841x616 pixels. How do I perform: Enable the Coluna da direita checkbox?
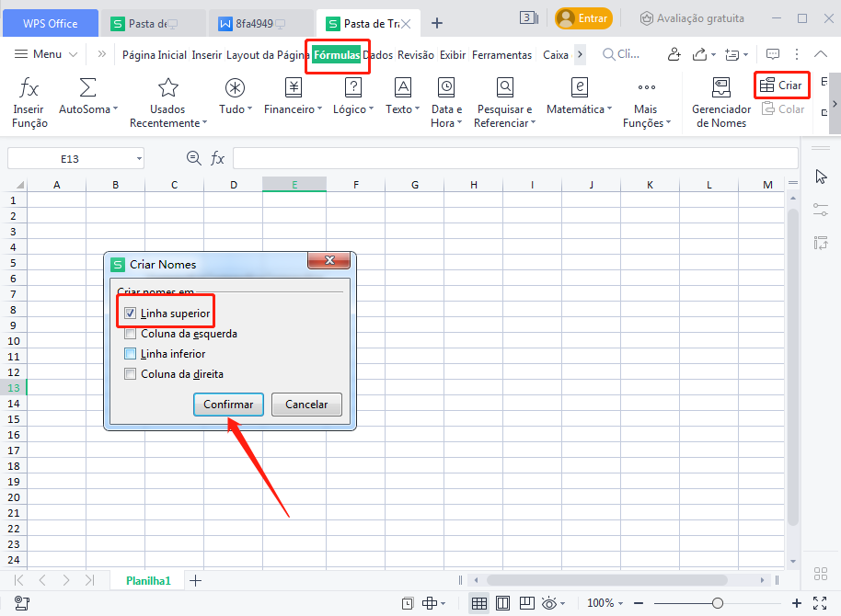(x=131, y=374)
